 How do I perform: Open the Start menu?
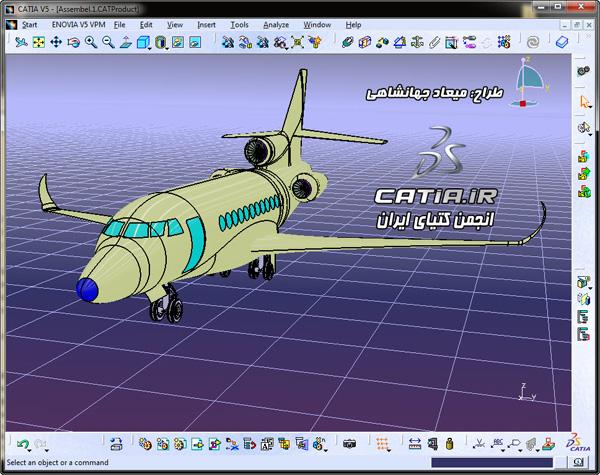click(29, 25)
